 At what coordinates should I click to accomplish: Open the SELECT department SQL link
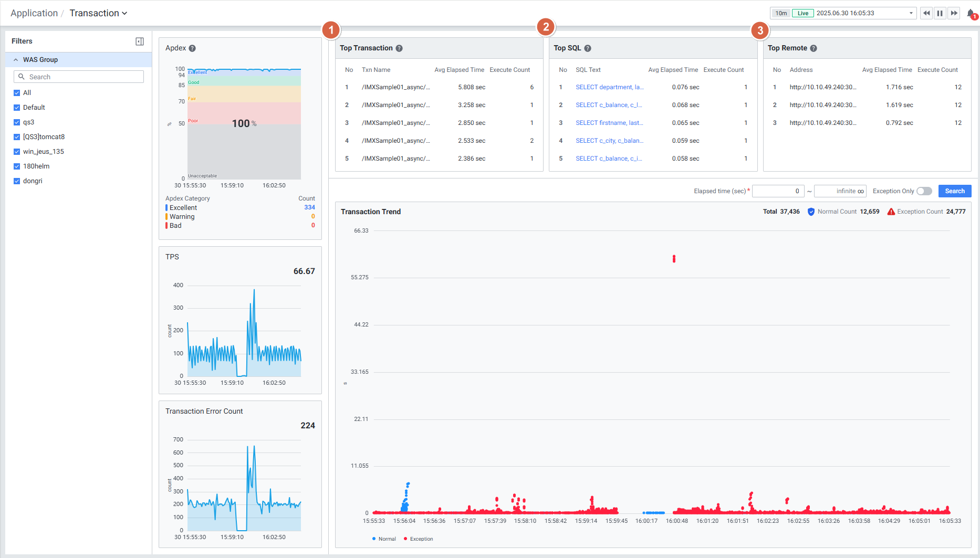click(609, 87)
